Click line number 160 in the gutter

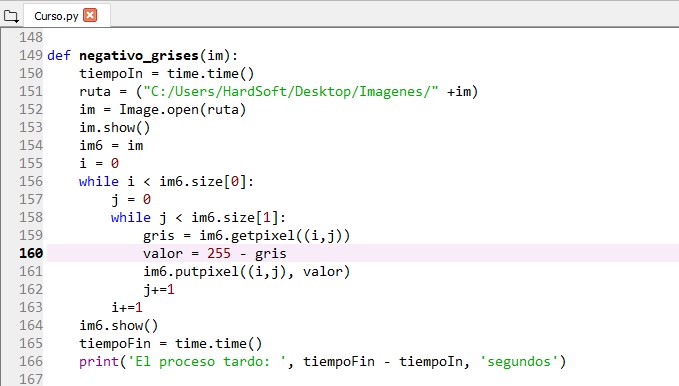click(x=31, y=253)
